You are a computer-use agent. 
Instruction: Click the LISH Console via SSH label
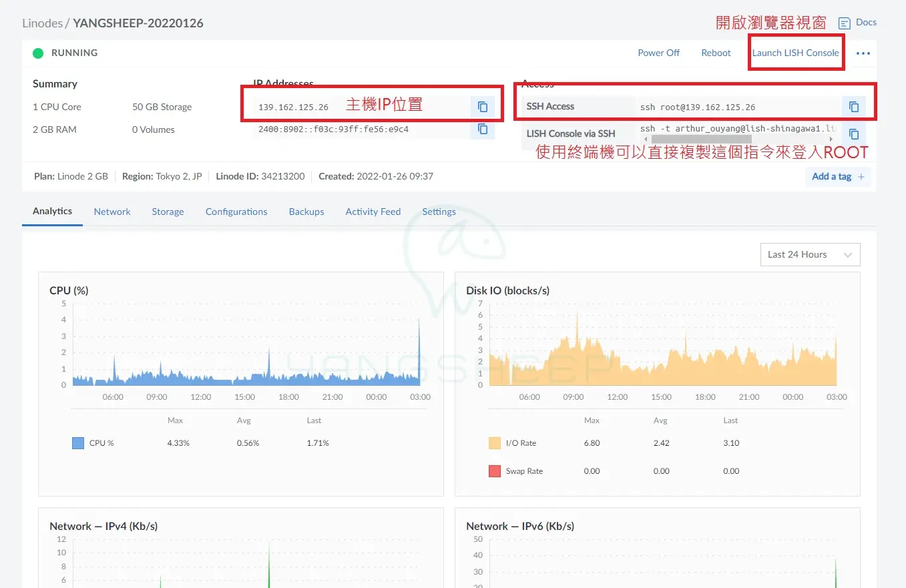coord(571,133)
